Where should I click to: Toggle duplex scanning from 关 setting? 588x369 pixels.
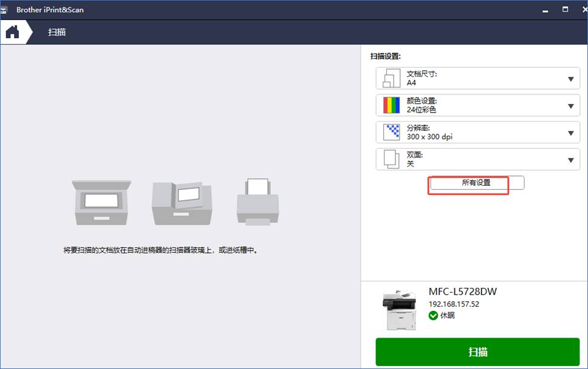pyautogui.click(x=569, y=160)
